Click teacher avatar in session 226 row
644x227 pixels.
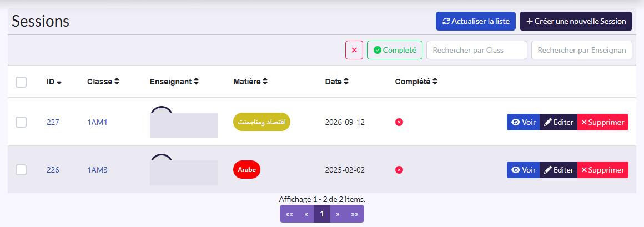[162, 157]
